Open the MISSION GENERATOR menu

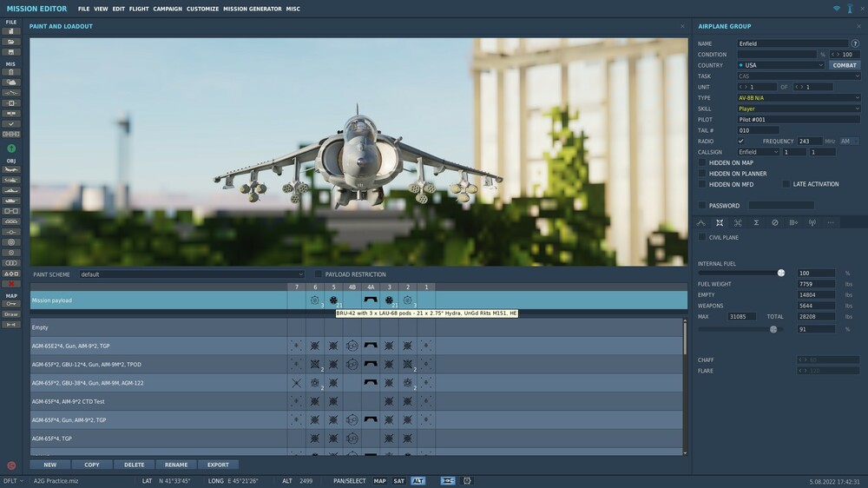[x=253, y=9]
